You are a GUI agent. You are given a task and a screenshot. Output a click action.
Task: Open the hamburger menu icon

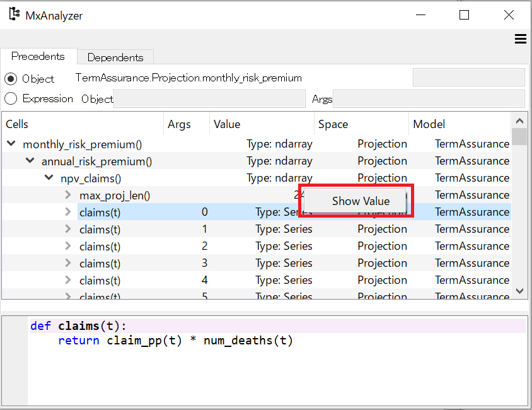(x=520, y=39)
